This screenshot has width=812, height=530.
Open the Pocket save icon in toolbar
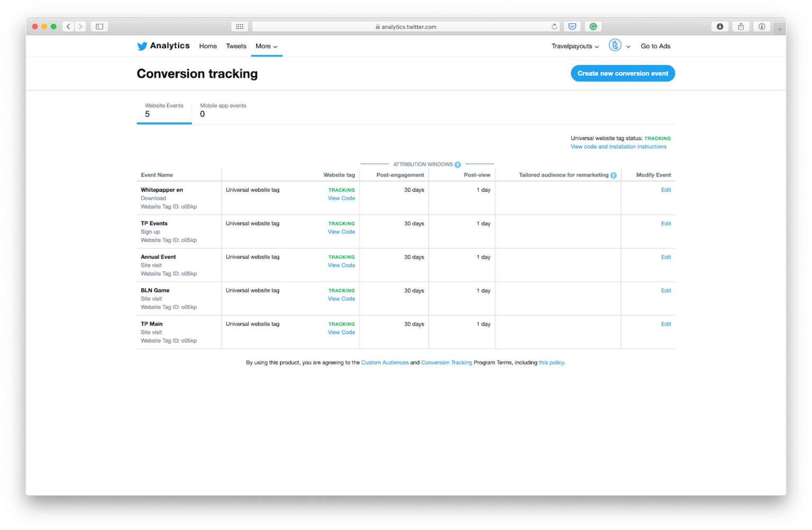pos(572,26)
